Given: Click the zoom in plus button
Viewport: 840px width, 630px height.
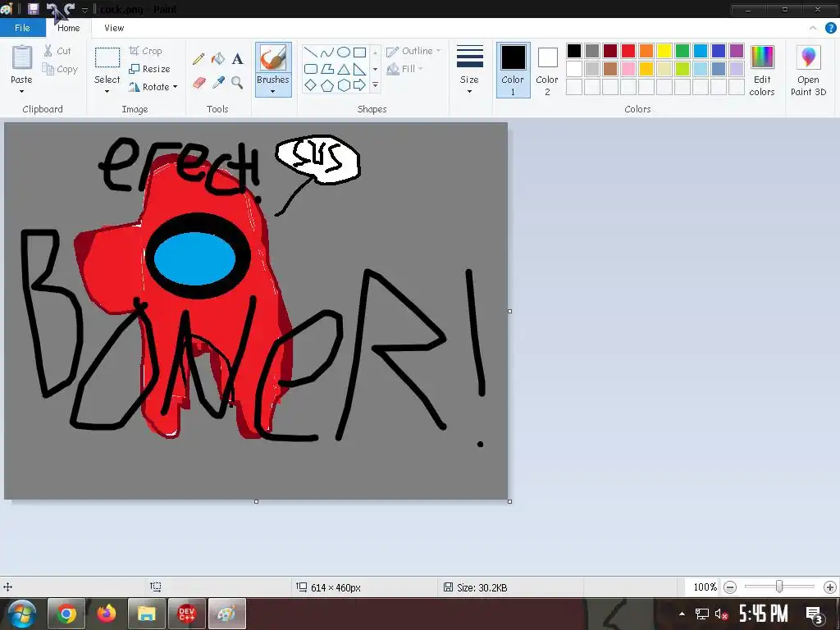Looking at the screenshot, I should click(x=830, y=587).
